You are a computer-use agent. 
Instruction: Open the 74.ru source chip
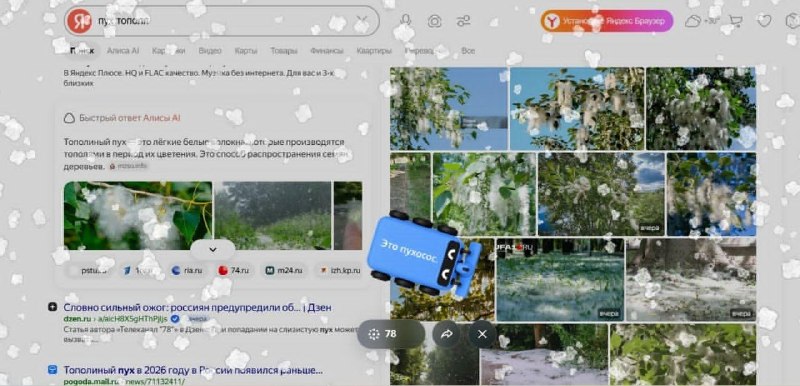(x=233, y=270)
